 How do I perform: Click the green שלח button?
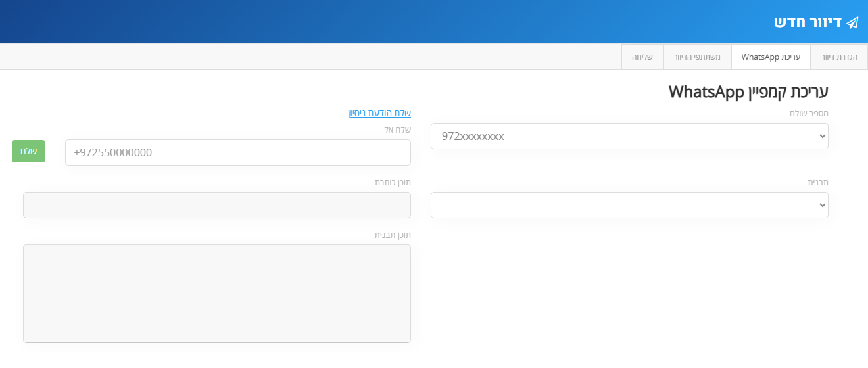28,151
